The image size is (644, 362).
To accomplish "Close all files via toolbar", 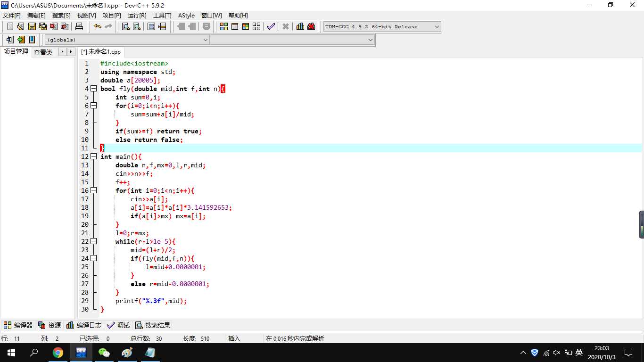I will click(65, 26).
